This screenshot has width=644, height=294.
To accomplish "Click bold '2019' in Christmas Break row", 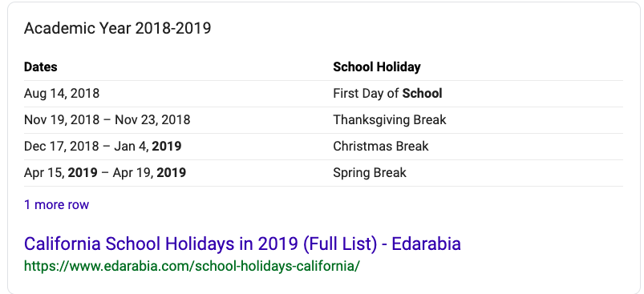I will [x=167, y=147].
